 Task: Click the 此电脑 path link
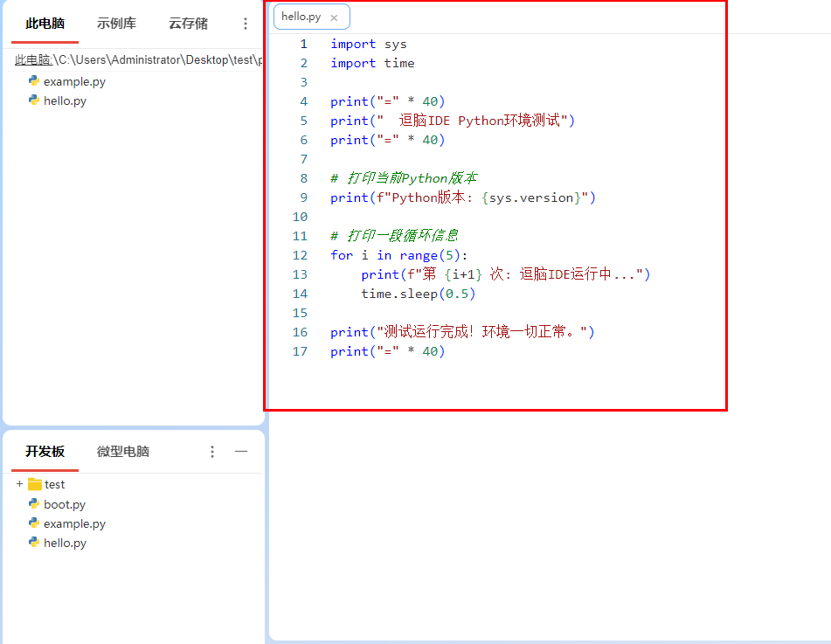33,60
